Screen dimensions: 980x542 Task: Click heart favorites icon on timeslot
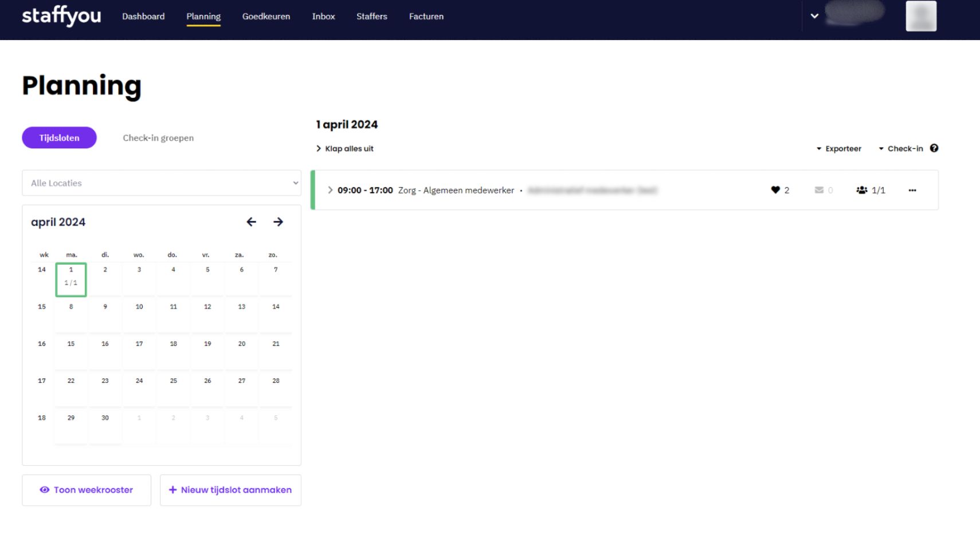(775, 190)
